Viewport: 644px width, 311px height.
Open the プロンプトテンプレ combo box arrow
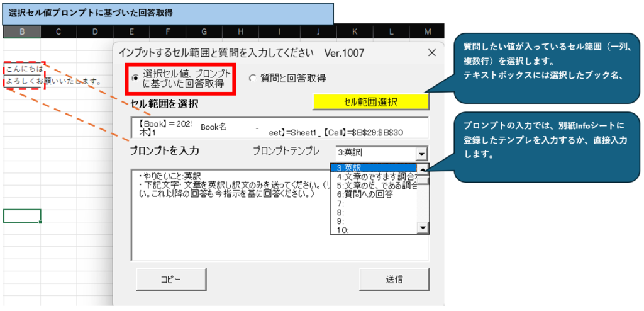pos(421,153)
